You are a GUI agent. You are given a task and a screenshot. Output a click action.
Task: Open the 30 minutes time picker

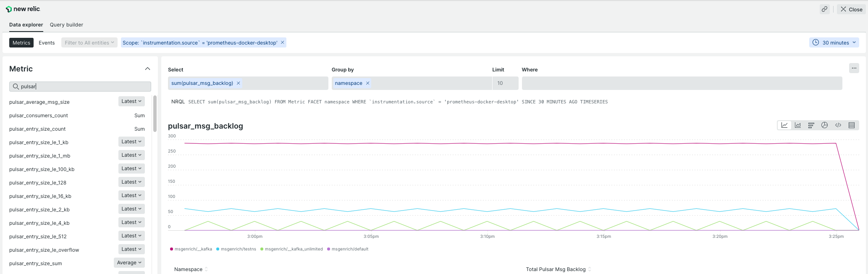[x=834, y=42]
